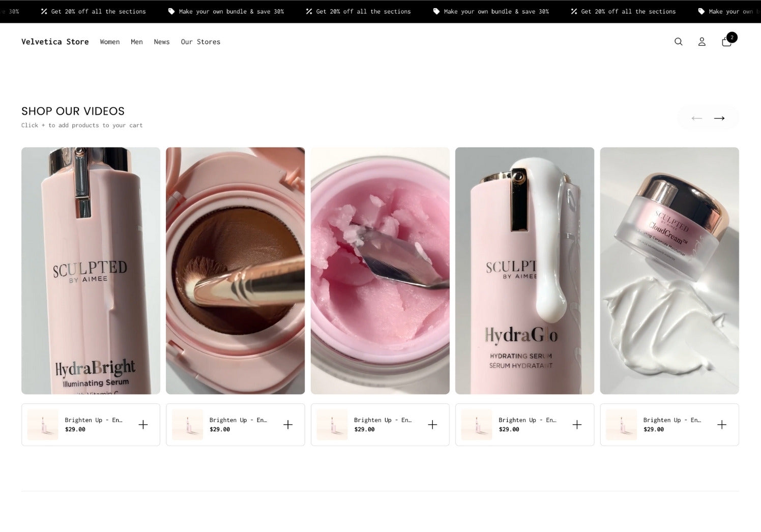The image size is (761, 532).
Task: Click the Make your own bundle offer
Action: [x=231, y=11]
